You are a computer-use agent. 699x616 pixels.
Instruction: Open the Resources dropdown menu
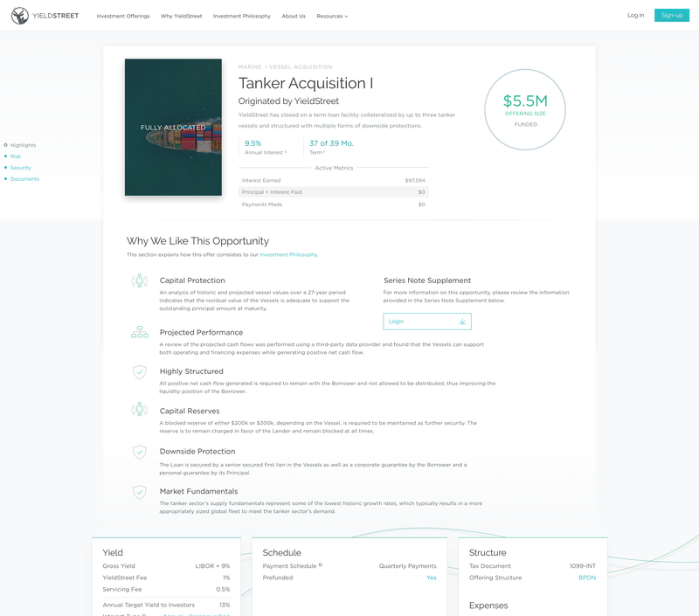tap(332, 16)
